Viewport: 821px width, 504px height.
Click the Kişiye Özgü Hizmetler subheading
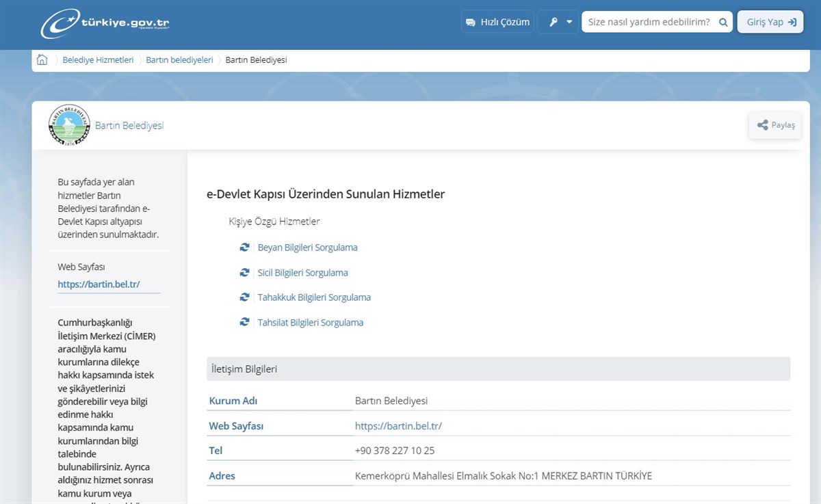point(274,222)
